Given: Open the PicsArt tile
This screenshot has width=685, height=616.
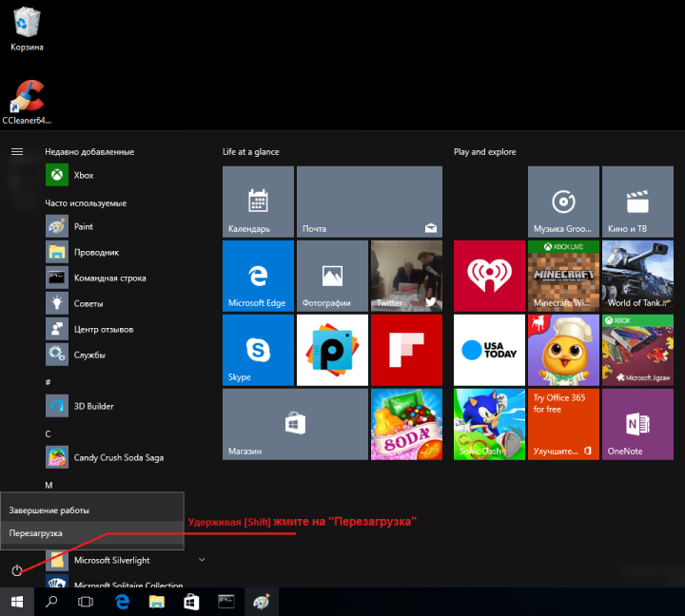Looking at the screenshot, I should click(x=332, y=350).
